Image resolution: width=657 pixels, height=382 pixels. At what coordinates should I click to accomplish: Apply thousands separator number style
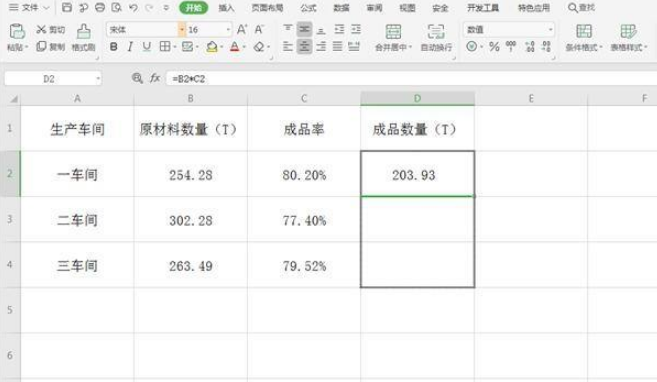click(x=511, y=46)
